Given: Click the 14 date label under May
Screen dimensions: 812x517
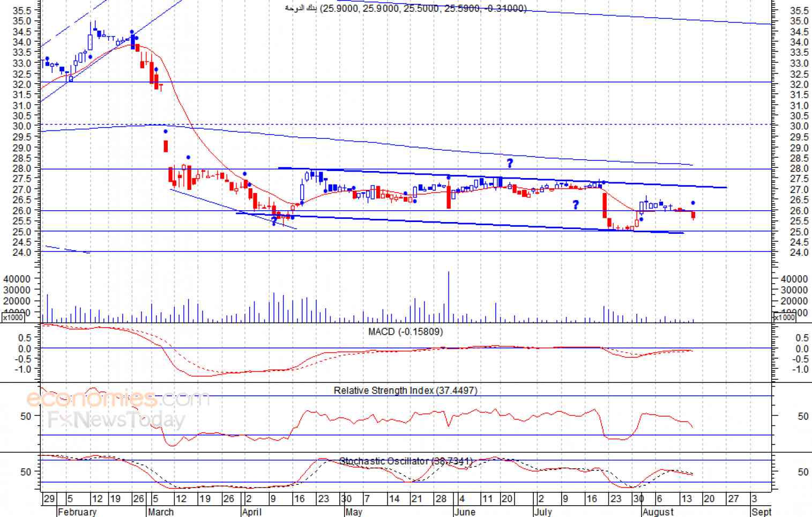Looking at the screenshot, I should click(x=394, y=499).
